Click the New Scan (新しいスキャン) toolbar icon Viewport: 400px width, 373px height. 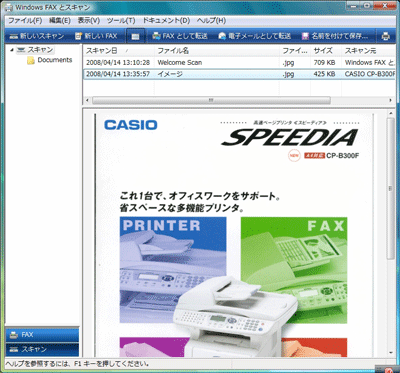(14, 36)
